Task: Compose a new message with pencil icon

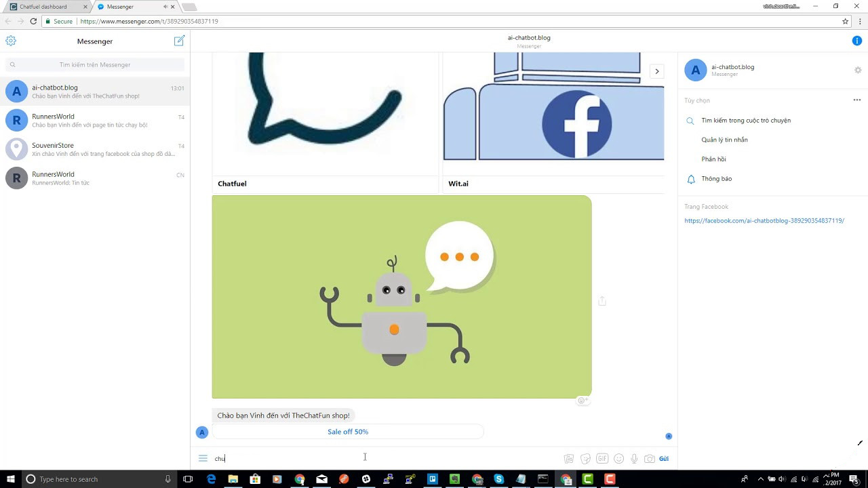Action: [179, 41]
